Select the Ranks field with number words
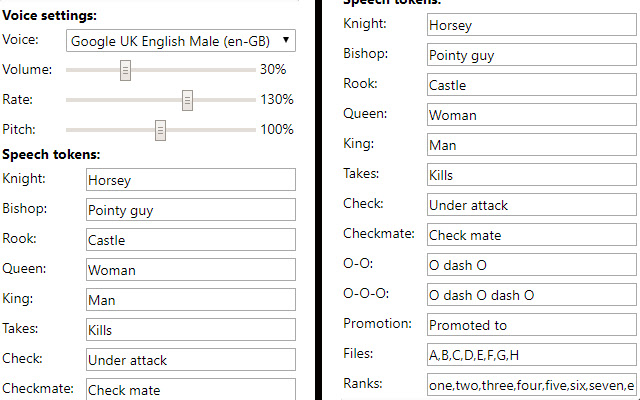The width and height of the screenshot is (640, 400). tap(532, 384)
